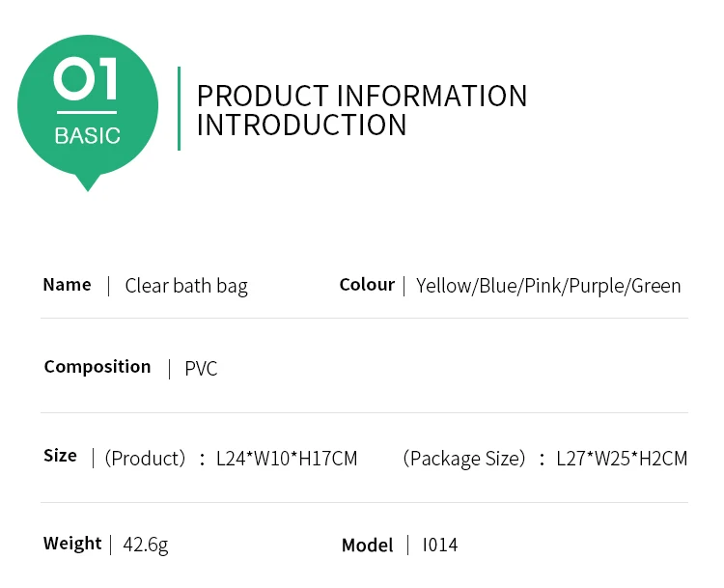Screen dimensions: 724x588
Task: Click the Weight label
Action: [72, 544]
